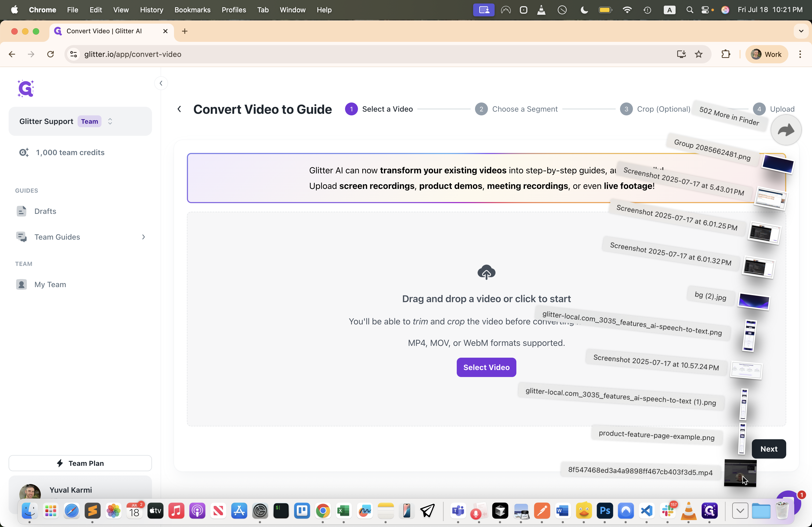Screen dimensions: 812x527
Task: Open VLC from the Dock
Action: (x=688, y=510)
